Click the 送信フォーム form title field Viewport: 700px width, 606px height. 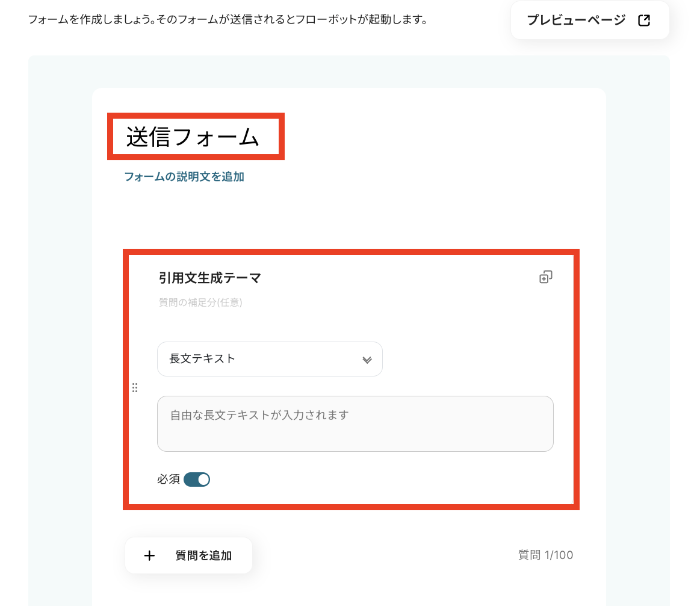click(193, 138)
